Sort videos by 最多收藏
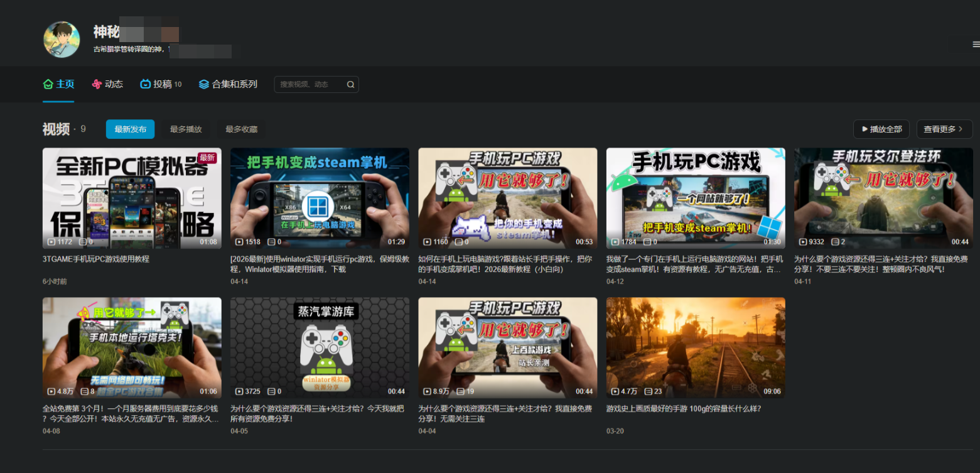Screen dimensions: 980x473 tap(242, 129)
